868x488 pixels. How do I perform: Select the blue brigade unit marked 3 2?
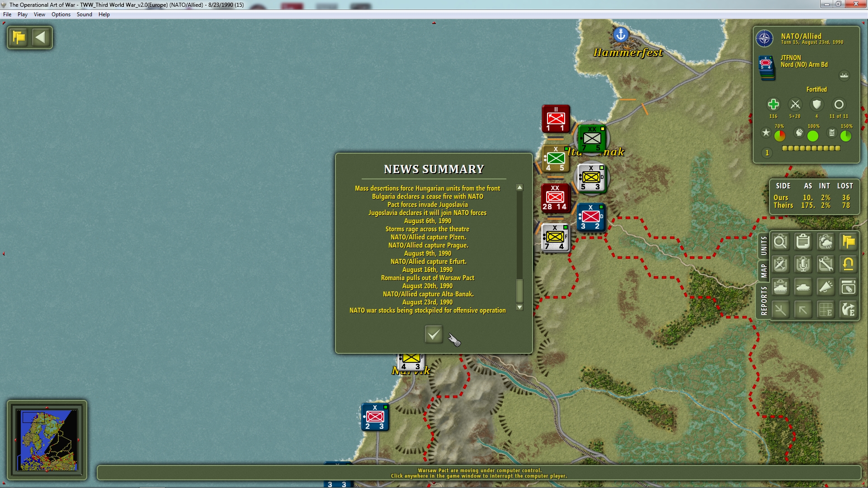(x=591, y=217)
